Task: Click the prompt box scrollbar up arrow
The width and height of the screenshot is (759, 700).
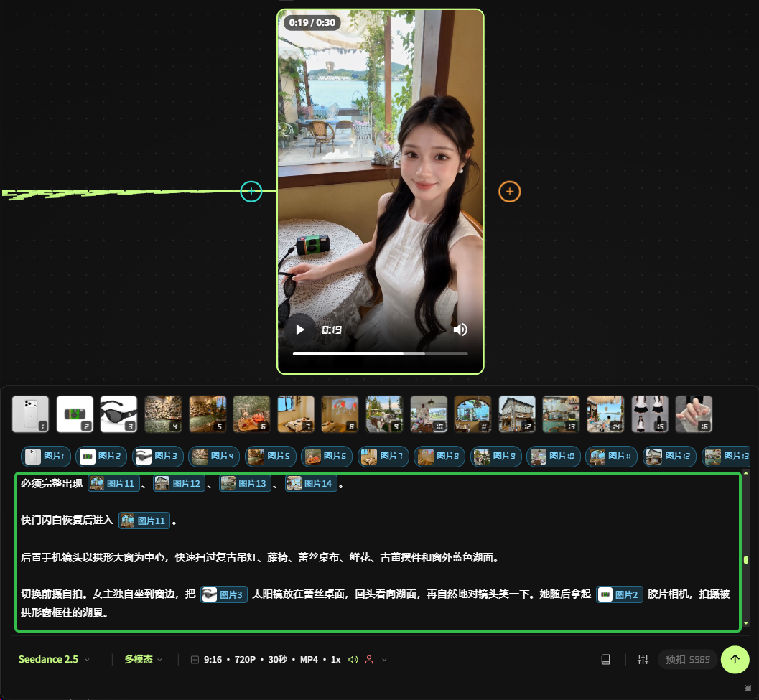Action: coord(746,473)
